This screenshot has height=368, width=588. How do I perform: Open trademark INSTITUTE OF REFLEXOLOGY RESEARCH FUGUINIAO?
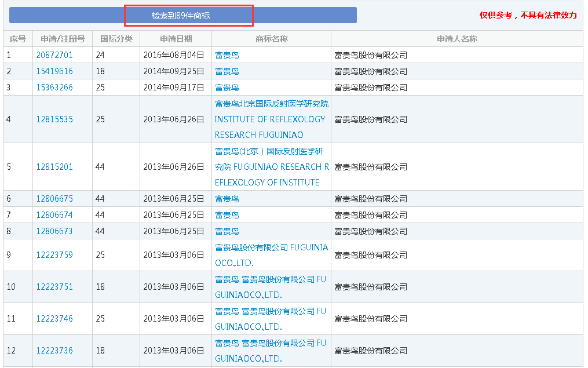point(272,119)
